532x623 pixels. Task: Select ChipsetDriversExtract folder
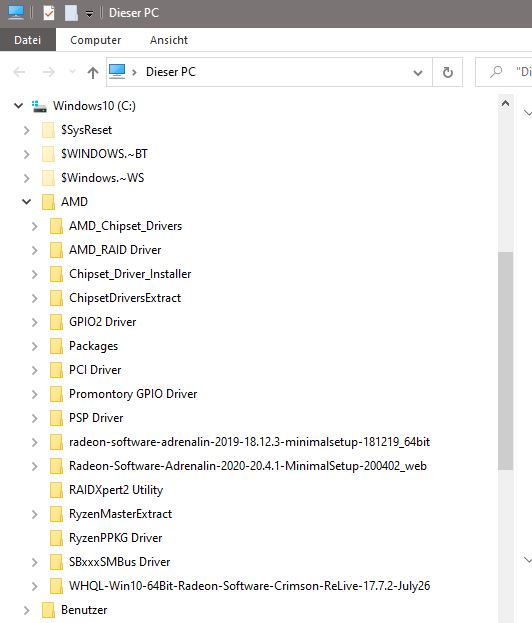coord(125,298)
